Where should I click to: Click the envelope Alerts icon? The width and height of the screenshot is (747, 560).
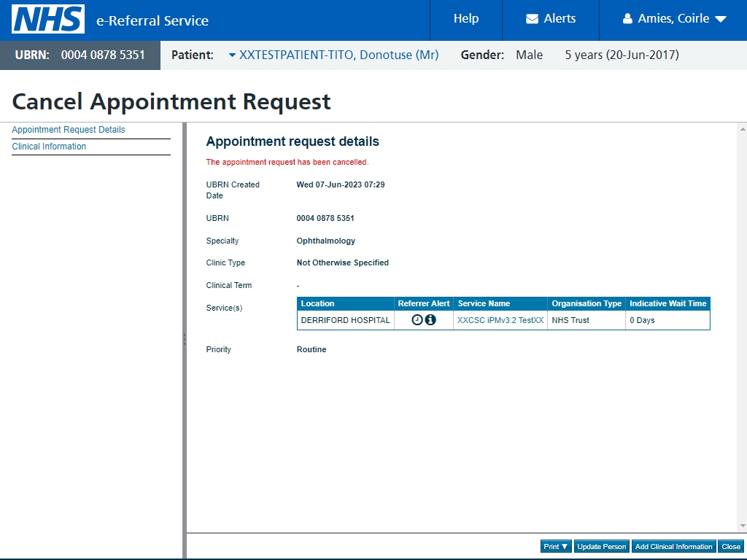[x=532, y=19]
